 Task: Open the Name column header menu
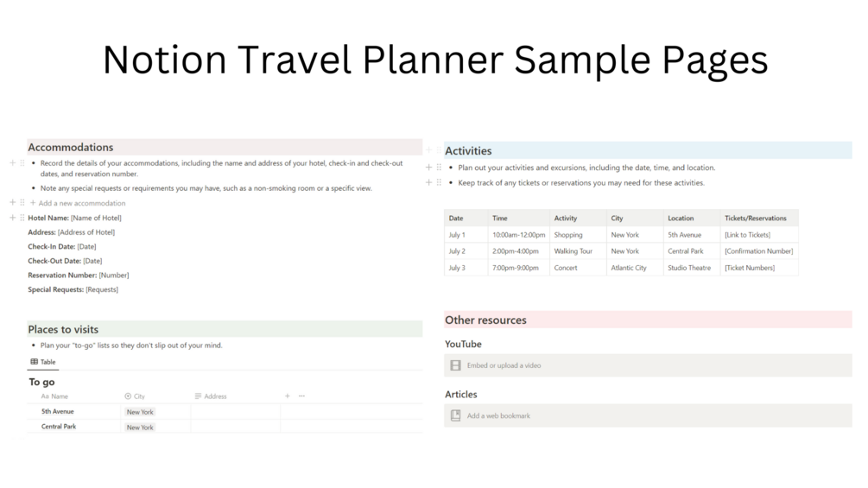[54, 396]
